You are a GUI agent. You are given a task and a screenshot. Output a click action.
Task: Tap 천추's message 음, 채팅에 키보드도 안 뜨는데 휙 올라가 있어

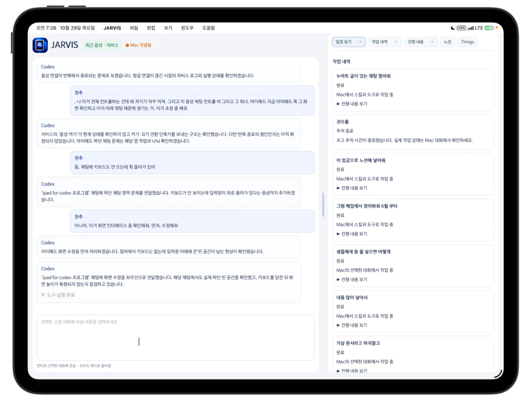(x=192, y=162)
